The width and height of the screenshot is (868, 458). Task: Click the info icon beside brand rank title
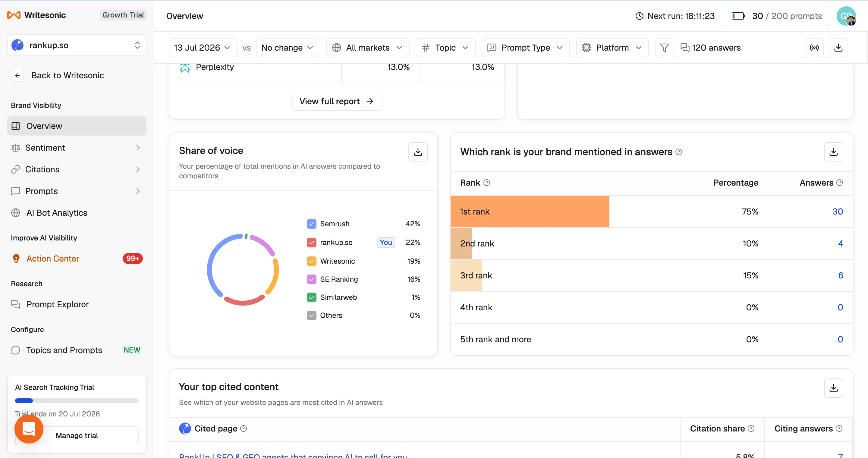[x=679, y=152]
